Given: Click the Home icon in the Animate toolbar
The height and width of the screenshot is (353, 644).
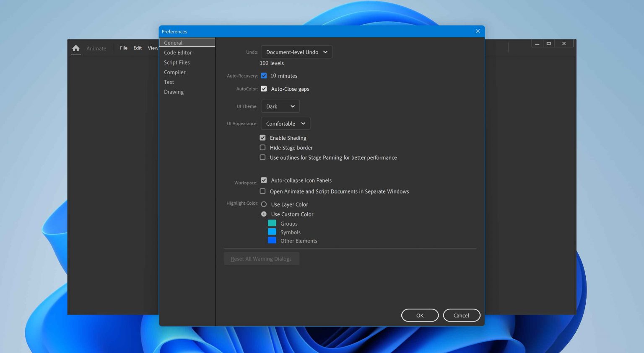Looking at the screenshot, I should tap(76, 48).
